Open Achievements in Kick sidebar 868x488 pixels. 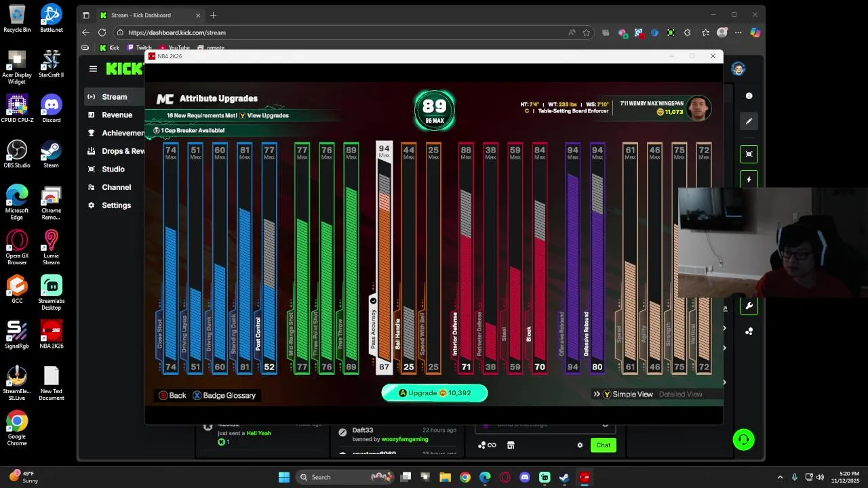pyautogui.click(x=114, y=133)
